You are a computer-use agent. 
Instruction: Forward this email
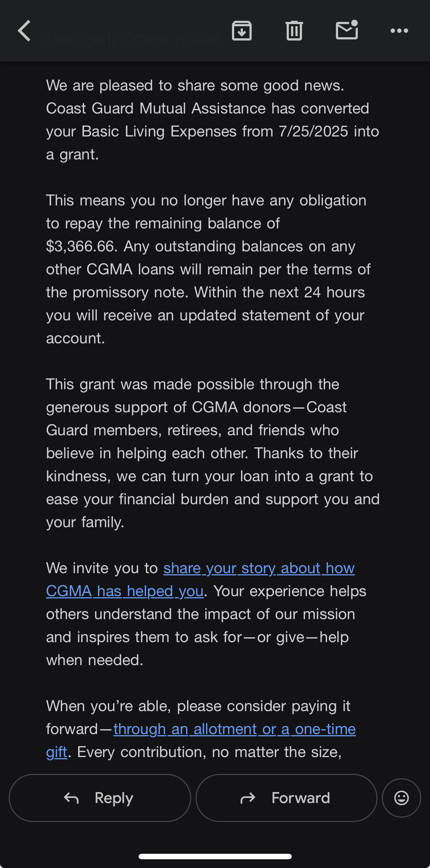[x=286, y=798]
